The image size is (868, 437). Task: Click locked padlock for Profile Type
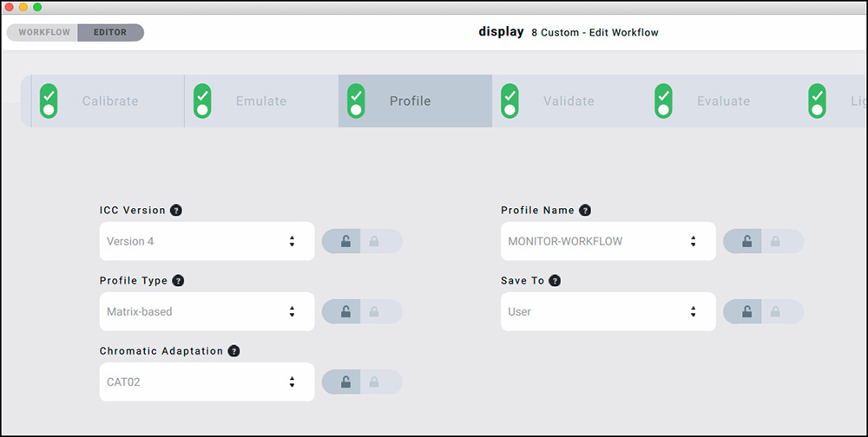pos(374,311)
